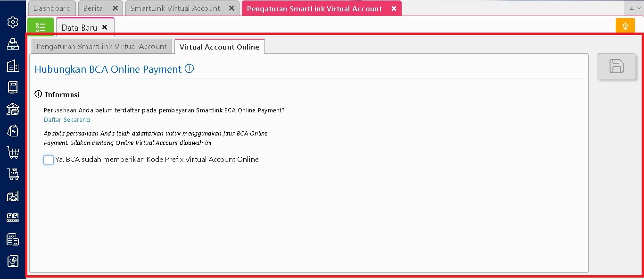
Task: Open the settings gear in sidebar
Action: point(13,22)
